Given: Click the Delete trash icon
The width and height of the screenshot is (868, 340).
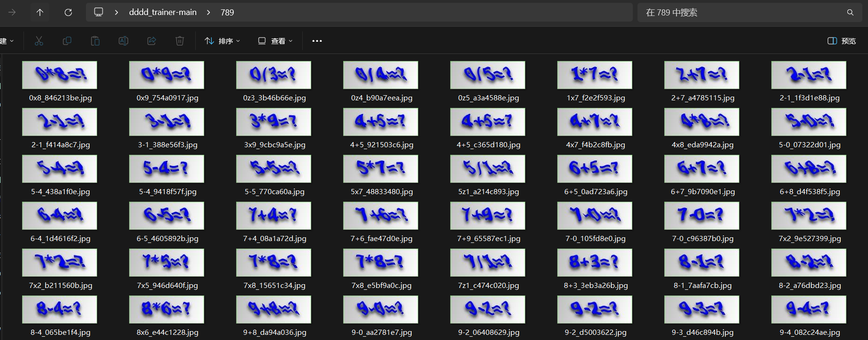Looking at the screenshot, I should click(180, 41).
